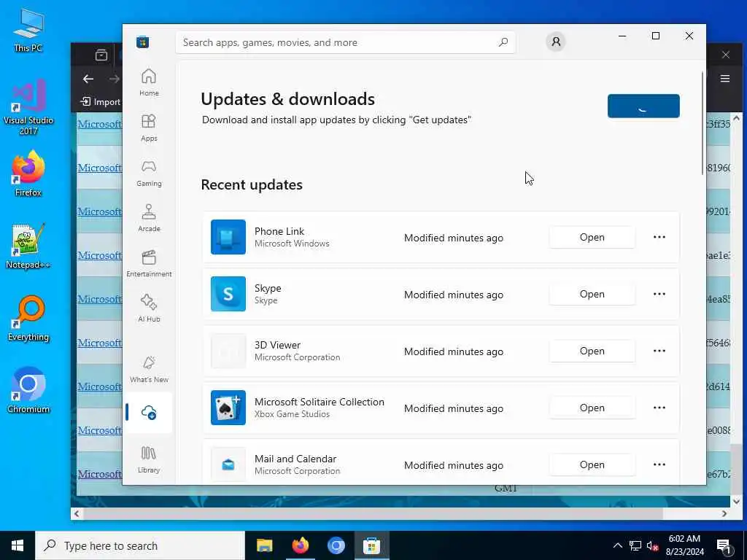
Task: Open more options for Skype
Action: (x=659, y=294)
